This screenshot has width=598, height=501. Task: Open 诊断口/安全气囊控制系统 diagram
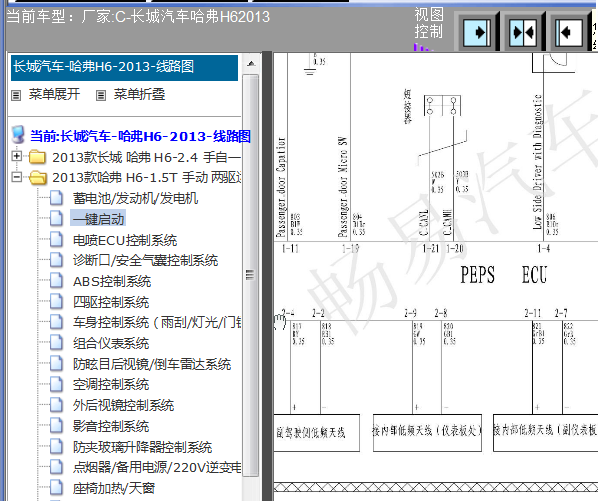145,261
